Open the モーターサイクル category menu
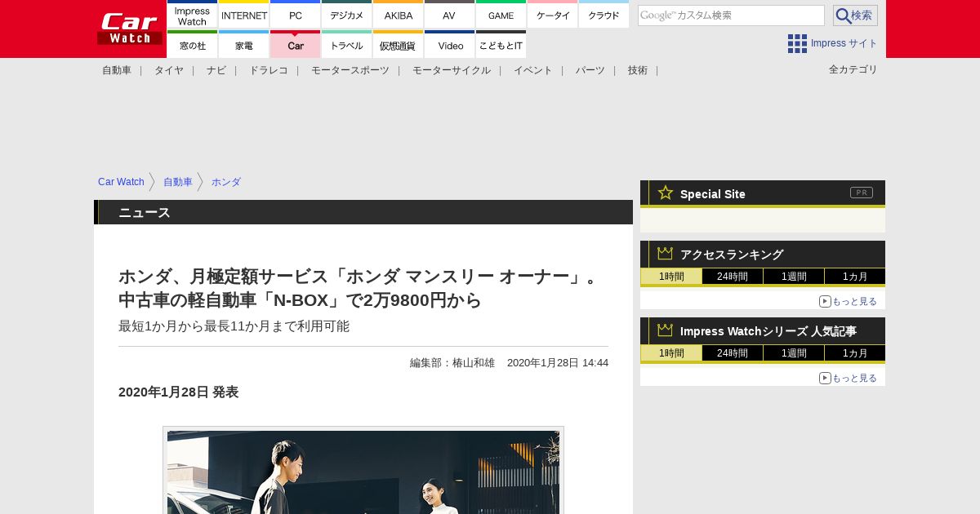The width and height of the screenshot is (980, 514). (452, 70)
